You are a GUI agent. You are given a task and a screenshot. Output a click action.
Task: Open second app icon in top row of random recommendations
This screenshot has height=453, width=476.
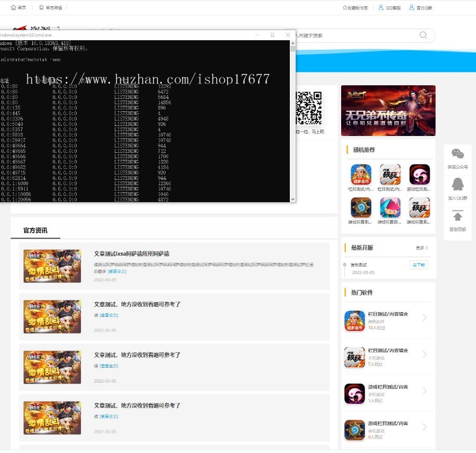390,175
